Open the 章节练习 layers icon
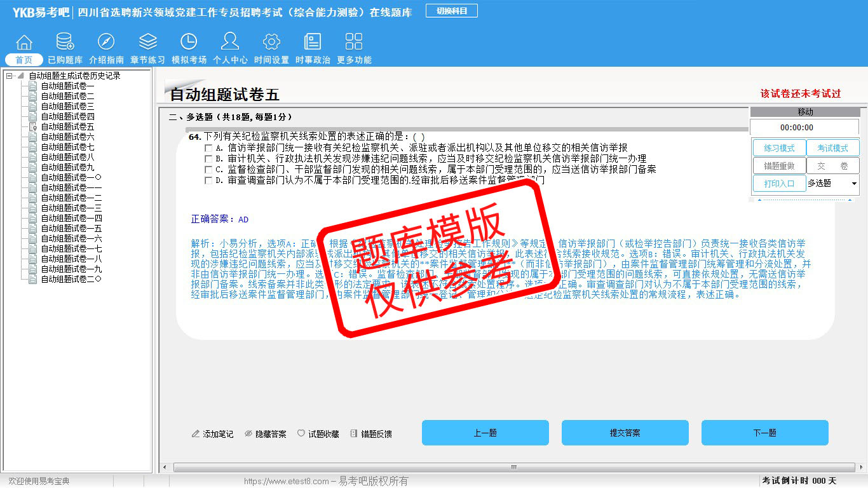Viewport: 868px width, 488px height. click(x=147, y=42)
